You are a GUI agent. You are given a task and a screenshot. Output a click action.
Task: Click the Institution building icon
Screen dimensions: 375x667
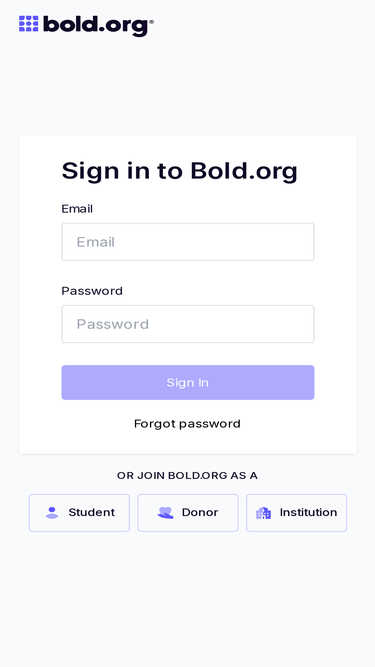pyautogui.click(x=263, y=513)
